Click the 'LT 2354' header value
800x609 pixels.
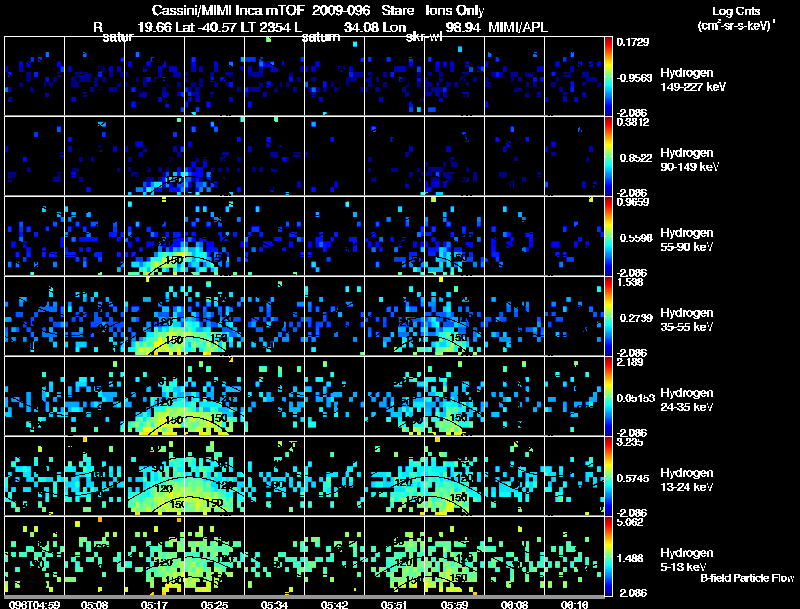coord(266,28)
